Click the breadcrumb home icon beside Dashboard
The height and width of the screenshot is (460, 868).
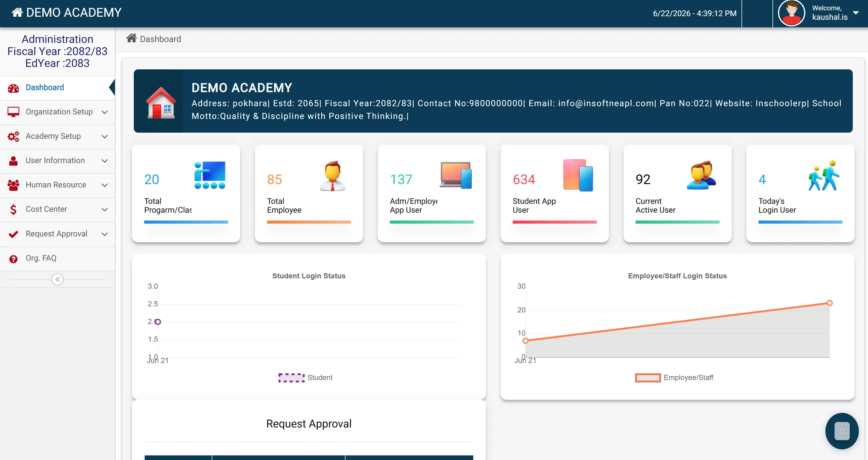coord(131,38)
